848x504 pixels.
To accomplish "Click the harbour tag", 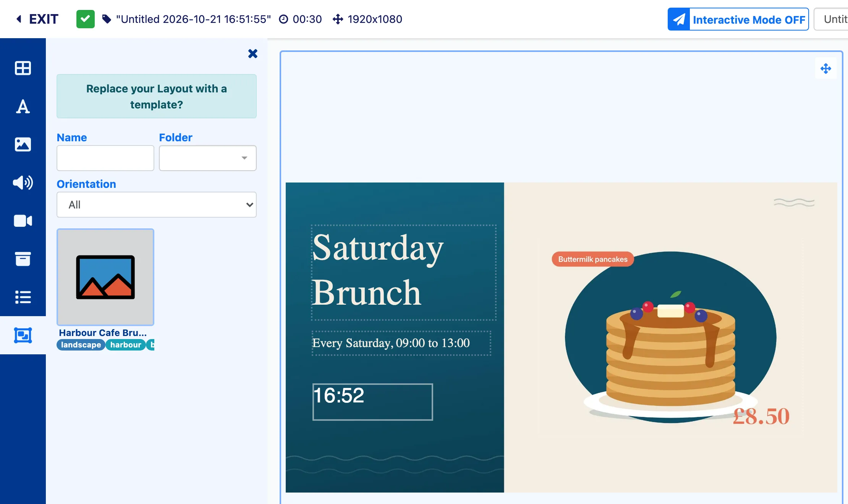I will pos(126,345).
